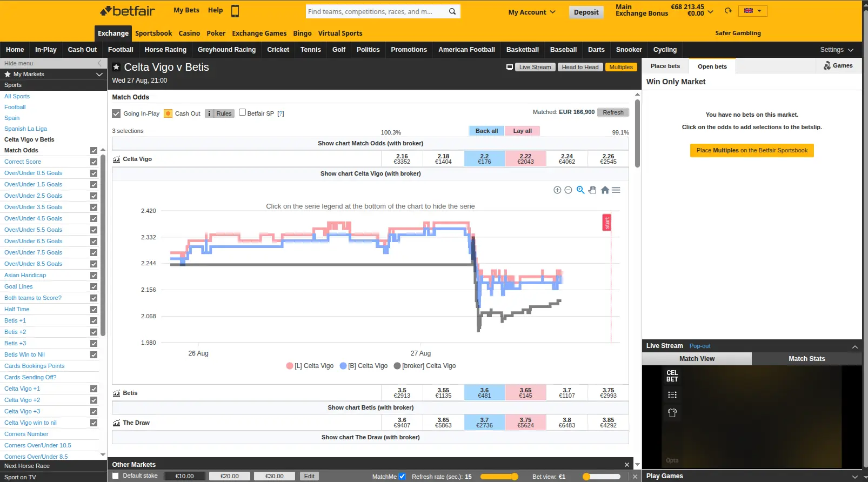The width and height of the screenshot is (868, 482).
Task: Click the Cash Out orange icon
Action: pos(168,113)
